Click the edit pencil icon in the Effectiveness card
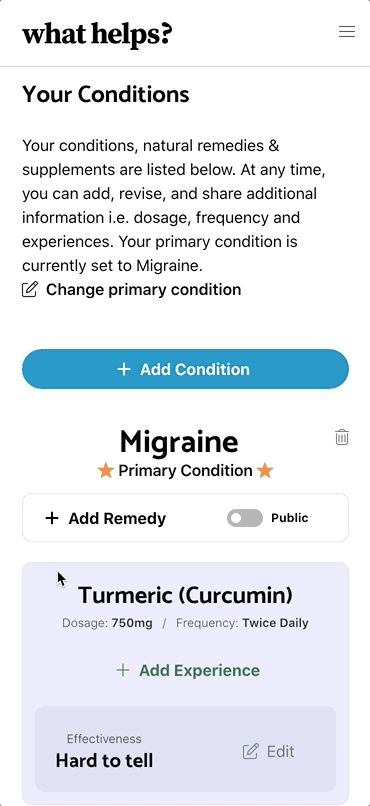Viewport: 370px width, 806px height. 250,752
